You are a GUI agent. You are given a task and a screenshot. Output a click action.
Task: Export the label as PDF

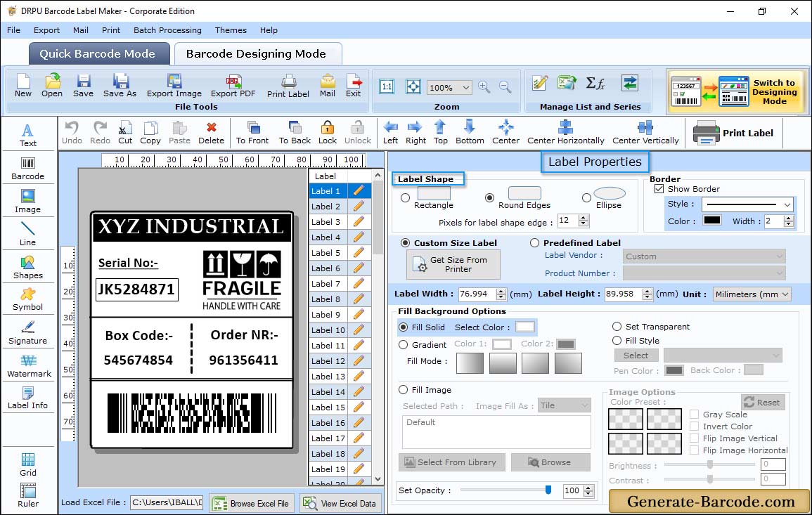(x=233, y=86)
